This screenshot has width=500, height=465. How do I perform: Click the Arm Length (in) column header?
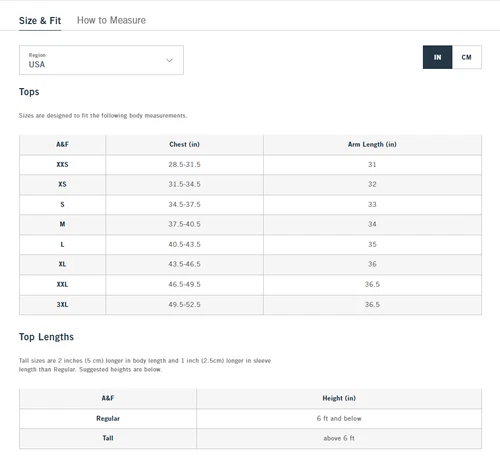[372, 144]
